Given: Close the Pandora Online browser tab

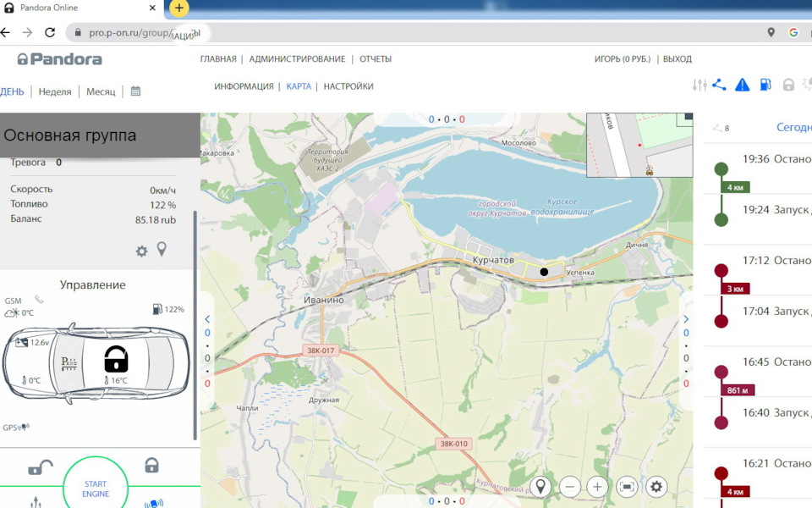Looking at the screenshot, I should point(152,8).
